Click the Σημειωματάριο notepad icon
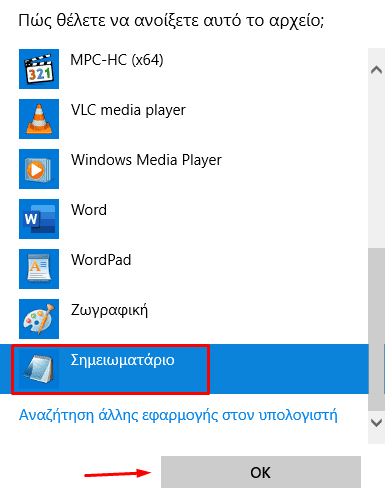Screen dimensions: 385x500 39,369
